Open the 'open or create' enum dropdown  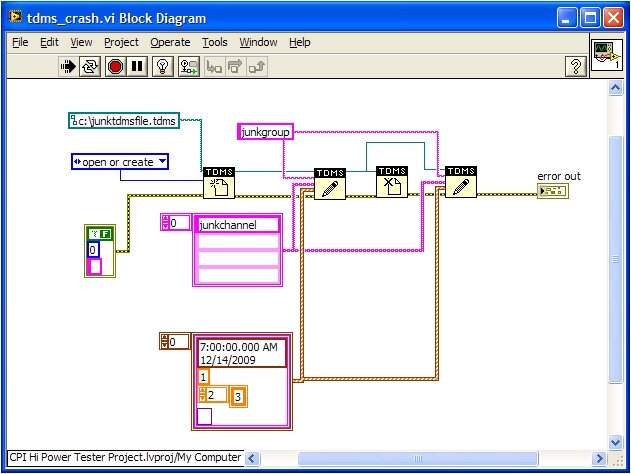tap(161, 161)
